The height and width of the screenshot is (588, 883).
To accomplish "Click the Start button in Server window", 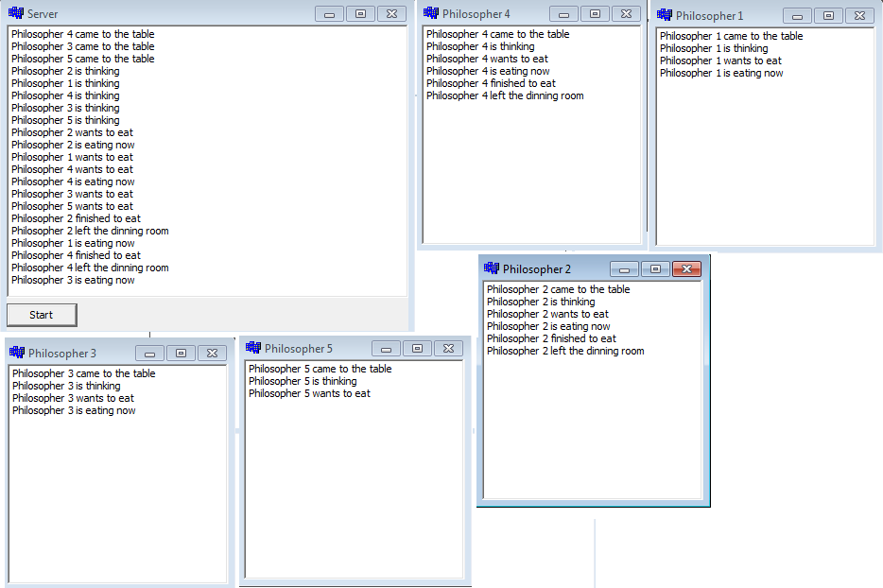I will pos(42,315).
